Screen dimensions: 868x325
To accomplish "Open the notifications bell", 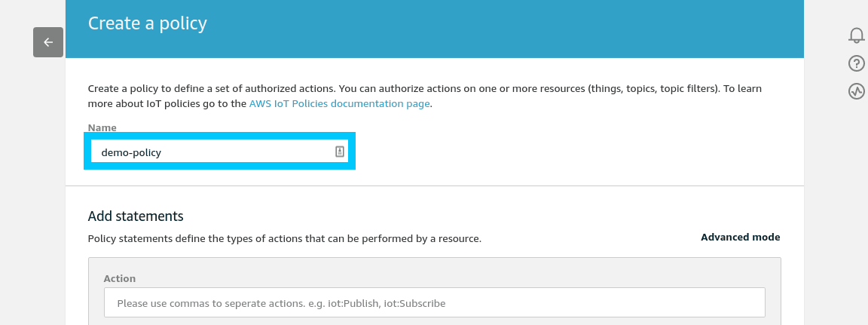I will tap(856, 35).
